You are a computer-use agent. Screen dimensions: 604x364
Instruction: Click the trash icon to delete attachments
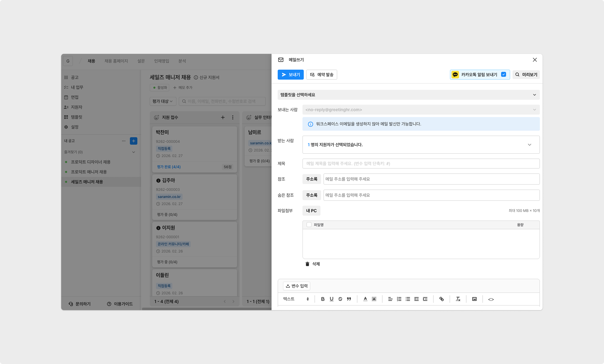pyautogui.click(x=307, y=264)
